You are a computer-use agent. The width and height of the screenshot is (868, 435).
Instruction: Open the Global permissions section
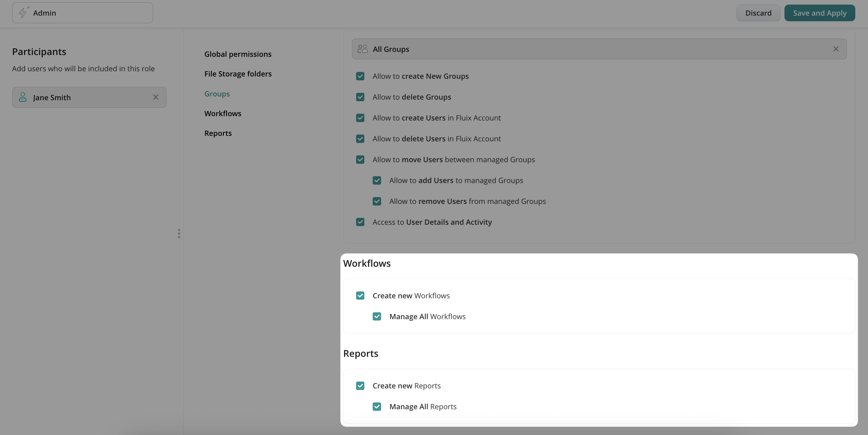[x=237, y=54]
